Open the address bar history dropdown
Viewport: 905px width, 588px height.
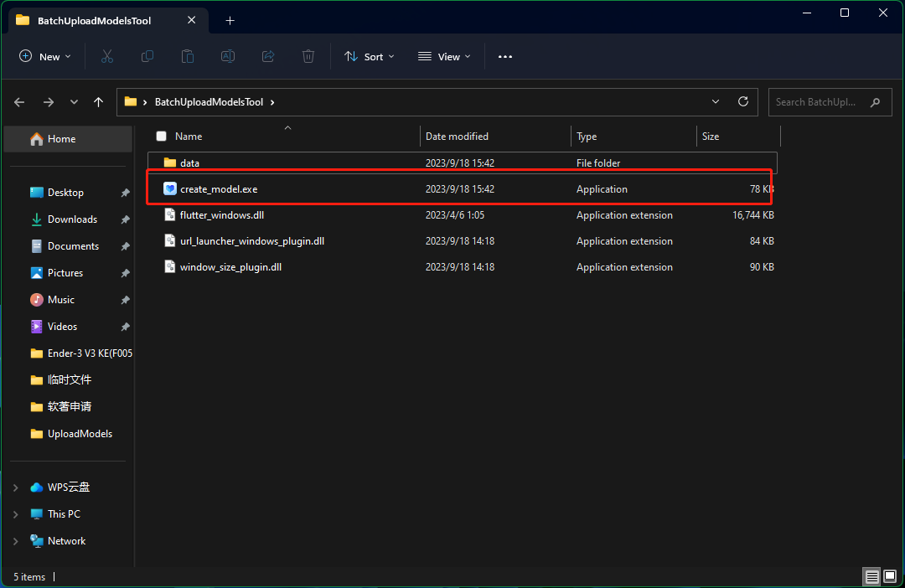[x=716, y=101]
